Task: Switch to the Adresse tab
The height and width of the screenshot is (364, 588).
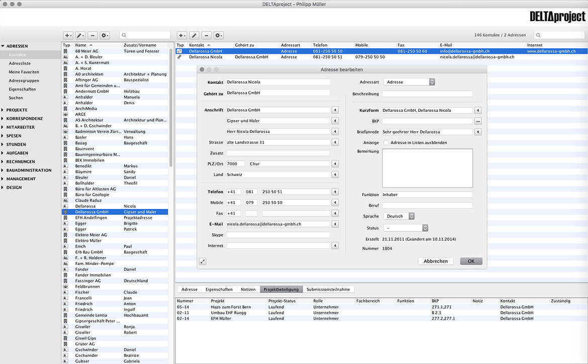Action: coord(189,290)
